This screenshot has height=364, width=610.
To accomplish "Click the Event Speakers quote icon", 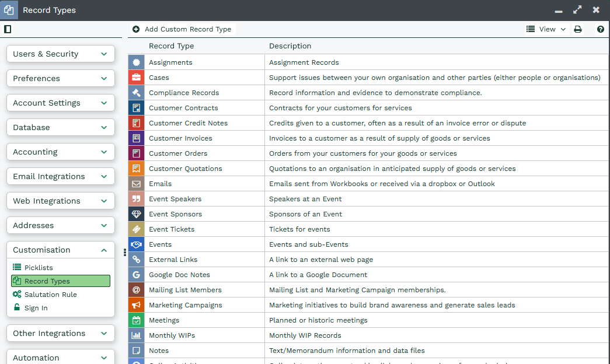I will [136, 199].
